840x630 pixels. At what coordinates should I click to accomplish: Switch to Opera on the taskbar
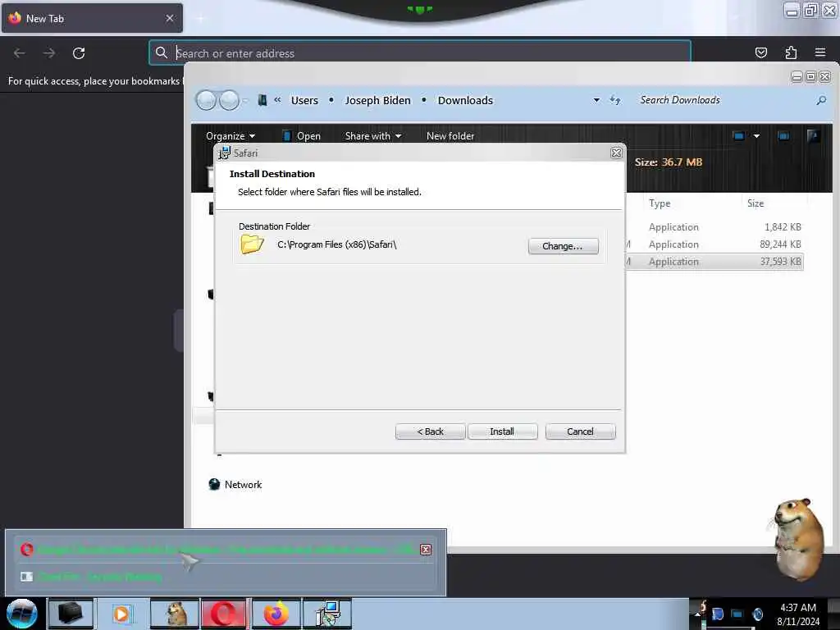(x=223, y=614)
